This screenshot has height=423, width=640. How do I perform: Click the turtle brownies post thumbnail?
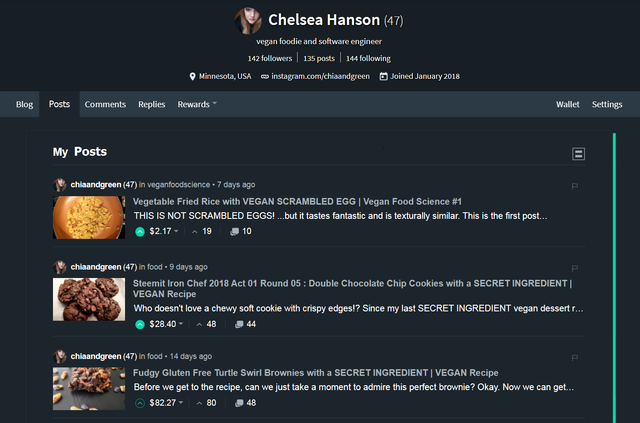89,388
